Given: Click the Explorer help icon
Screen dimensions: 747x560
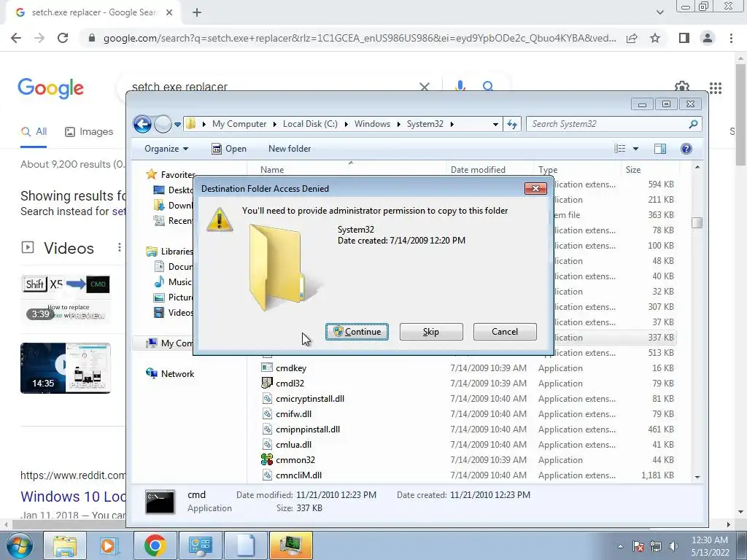Looking at the screenshot, I should [686, 149].
